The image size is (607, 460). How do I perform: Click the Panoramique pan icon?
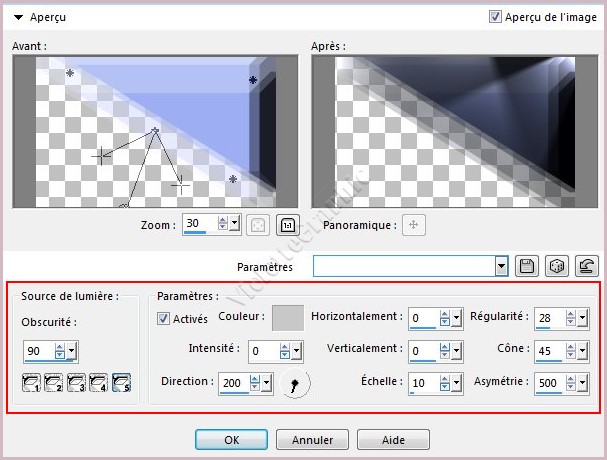(415, 225)
